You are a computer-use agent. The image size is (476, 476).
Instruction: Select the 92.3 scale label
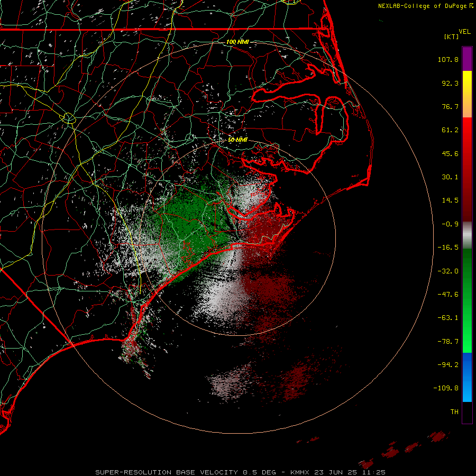point(450,83)
